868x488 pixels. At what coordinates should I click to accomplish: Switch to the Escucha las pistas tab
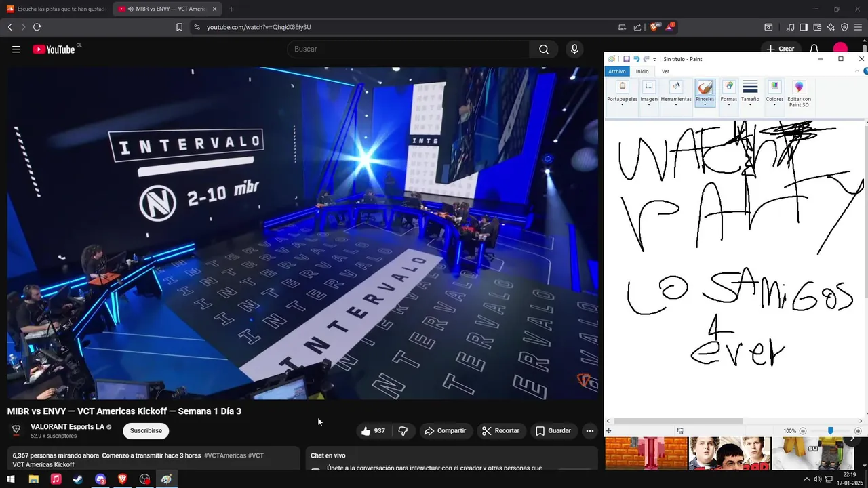56,9
